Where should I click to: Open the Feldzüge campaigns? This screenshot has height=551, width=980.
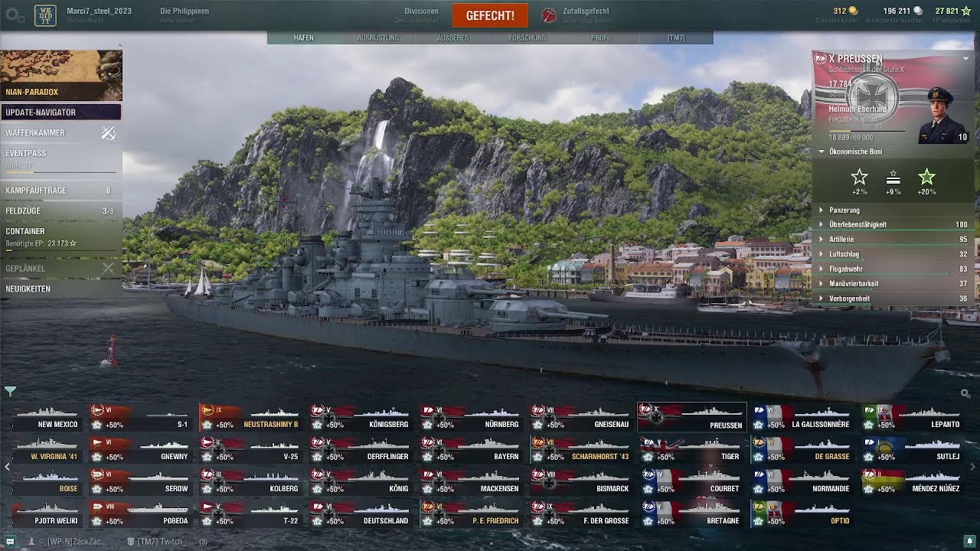pos(60,210)
